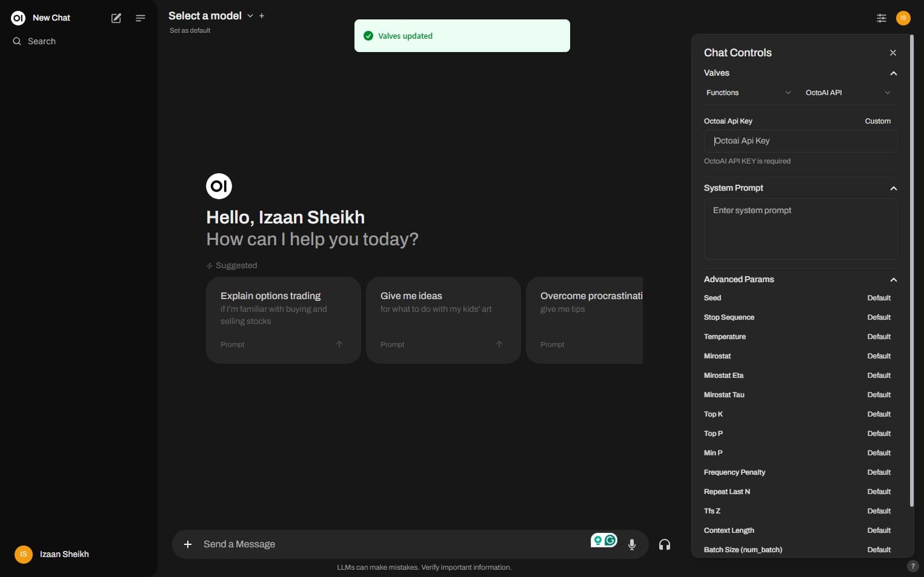
Task: Toggle Mirostat Default setting
Action: point(879,356)
